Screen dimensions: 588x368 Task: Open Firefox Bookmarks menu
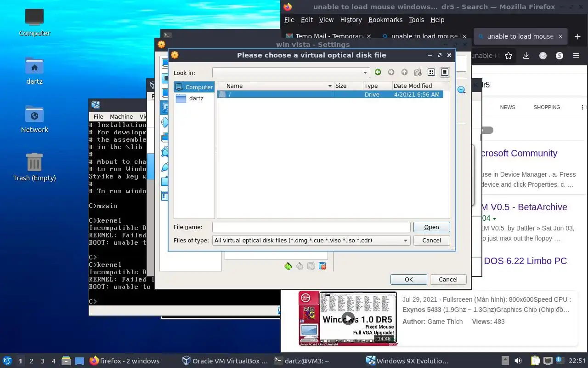(385, 20)
